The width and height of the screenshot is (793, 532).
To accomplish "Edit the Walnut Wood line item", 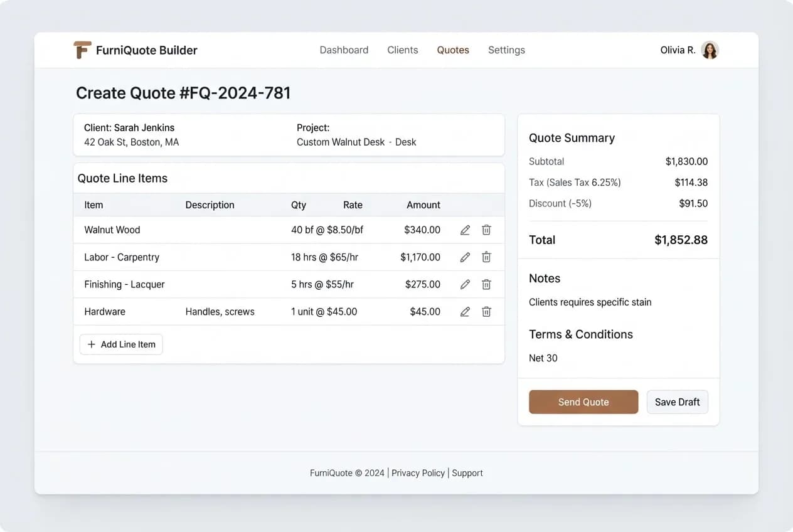I will tap(465, 230).
